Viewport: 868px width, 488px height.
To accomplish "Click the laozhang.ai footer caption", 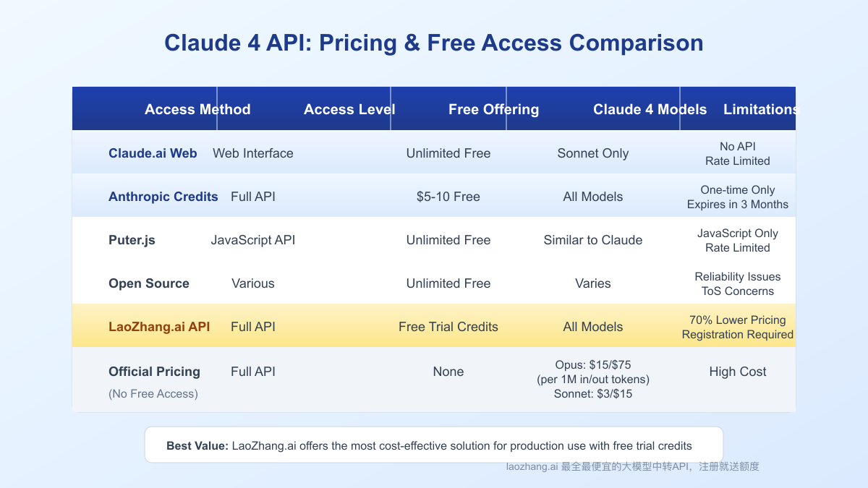I will (x=632, y=467).
